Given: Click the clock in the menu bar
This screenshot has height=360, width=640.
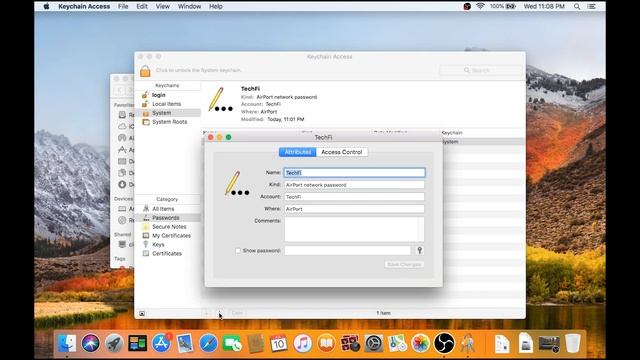Looking at the screenshot, I should pyautogui.click(x=544, y=6).
